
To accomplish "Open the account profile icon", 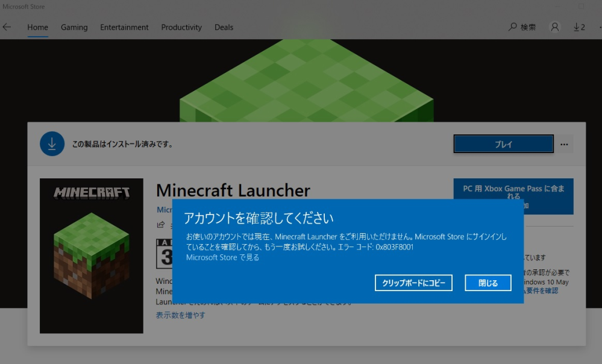I will 554,27.
